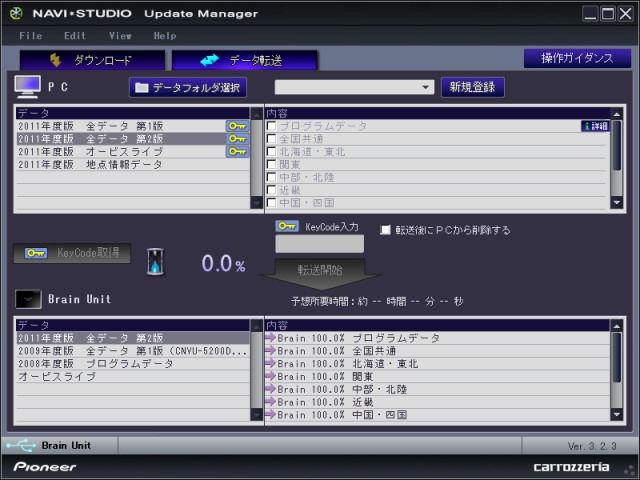Viewport: 640px width, 480px height.
Task: Open the View menu
Action: (x=120, y=36)
